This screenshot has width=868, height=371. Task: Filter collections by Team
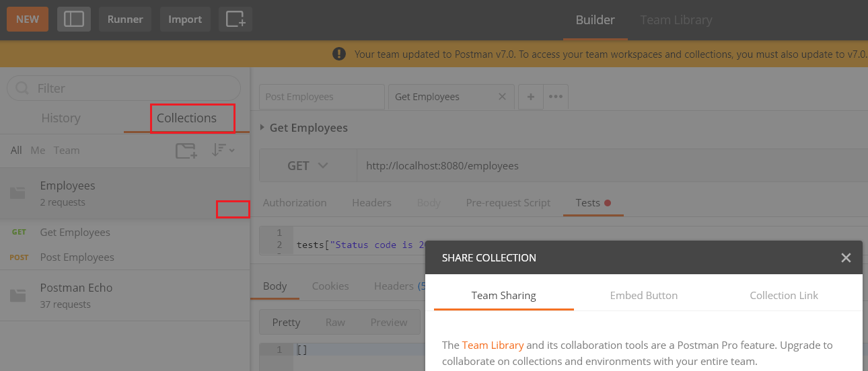pos(67,151)
